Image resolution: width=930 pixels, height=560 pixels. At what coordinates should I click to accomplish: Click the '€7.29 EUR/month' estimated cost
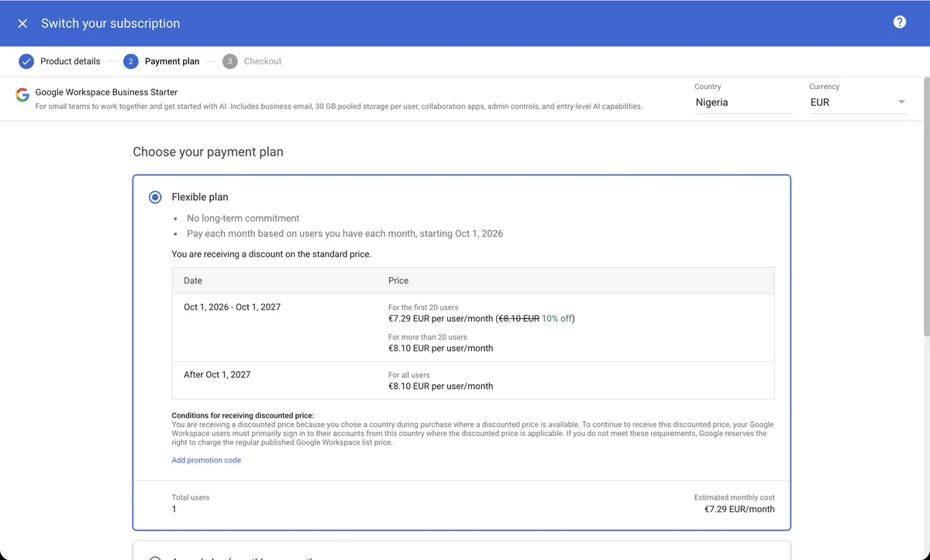[x=739, y=509]
